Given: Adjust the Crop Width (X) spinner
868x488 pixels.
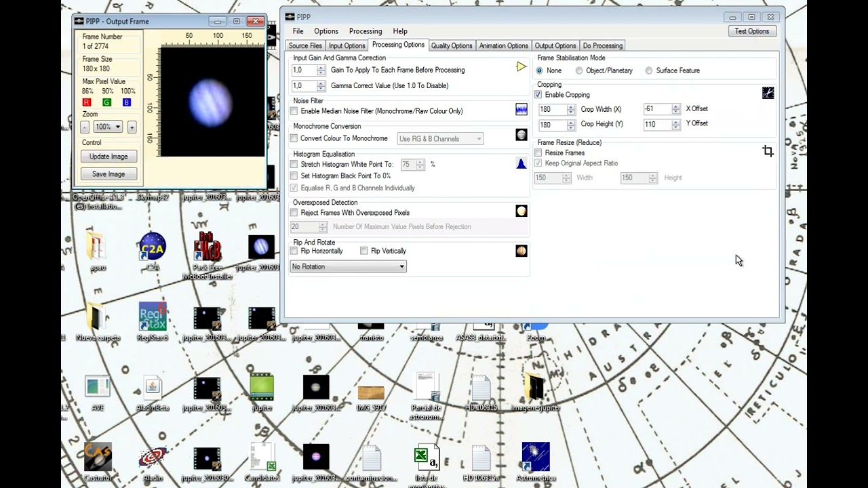Looking at the screenshot, I should coord(571,109).
